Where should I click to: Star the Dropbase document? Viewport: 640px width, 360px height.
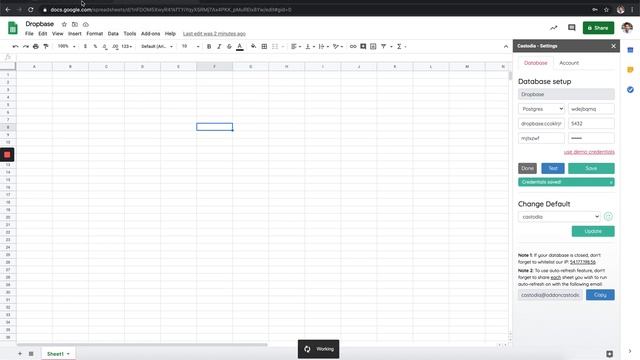pyautogui.click(x=64, y=24)
